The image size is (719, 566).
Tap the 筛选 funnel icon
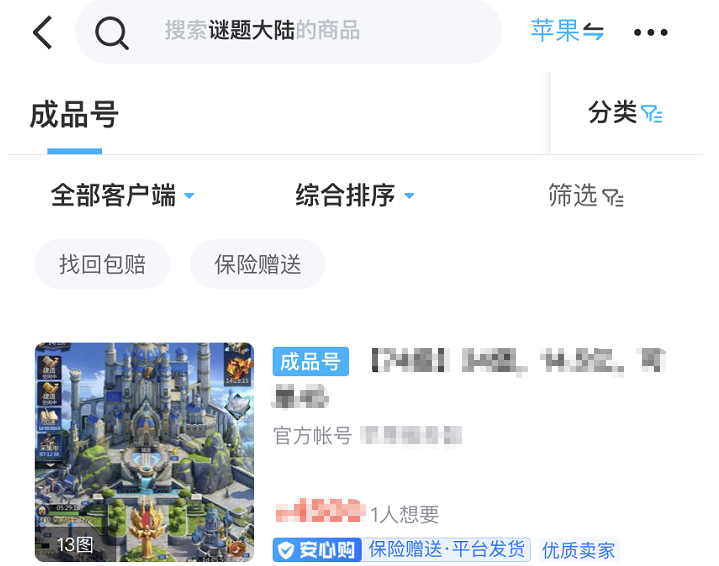coord(613,197)
